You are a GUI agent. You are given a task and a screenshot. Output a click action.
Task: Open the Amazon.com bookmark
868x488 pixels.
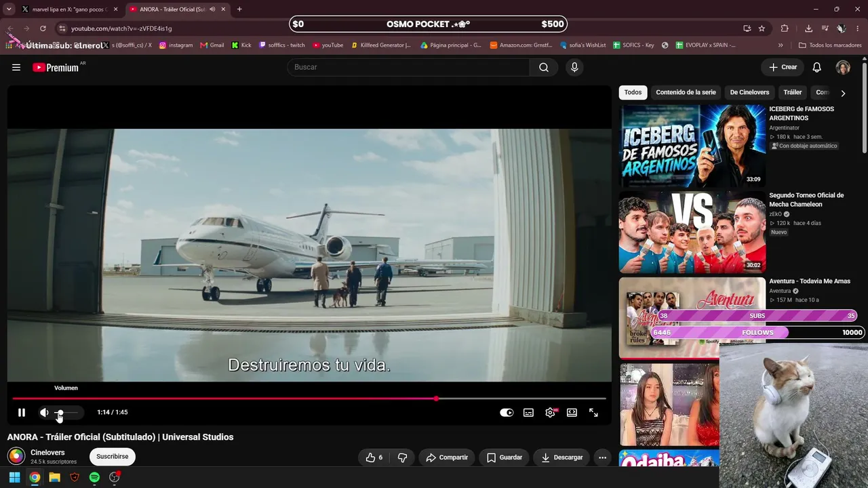519,45
